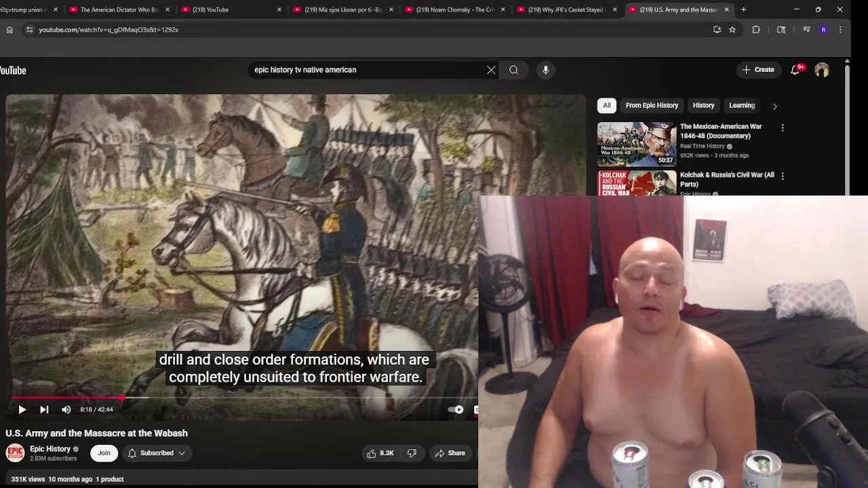Open browser three-dot menu
This screenshot has height=488, width=868.
840,30
